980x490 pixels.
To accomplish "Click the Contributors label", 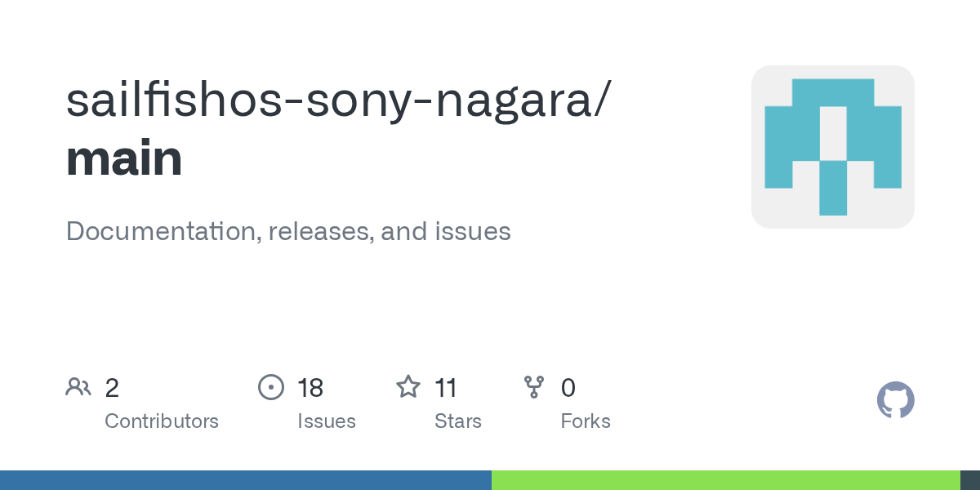I will click(x=162, y=421).
